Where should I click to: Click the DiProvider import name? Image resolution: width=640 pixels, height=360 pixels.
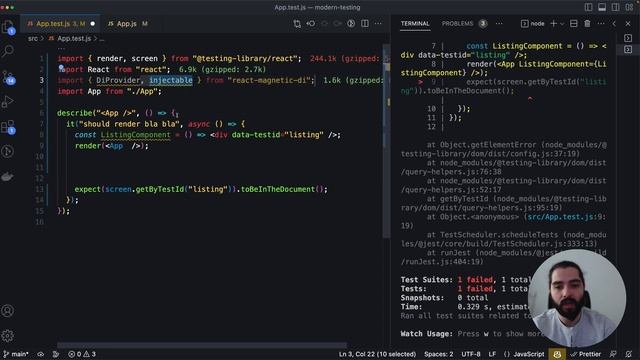(x=118, y=80)
